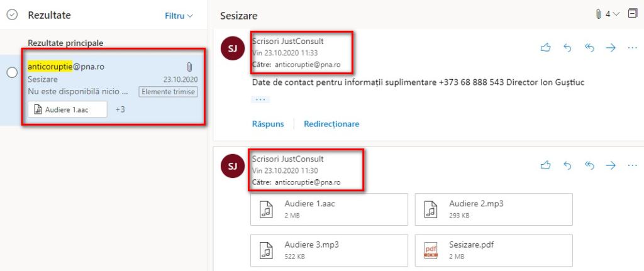Open more actions ellipsis on first message
The height and width of the screenshot is (271, 644).
[632, 48]
